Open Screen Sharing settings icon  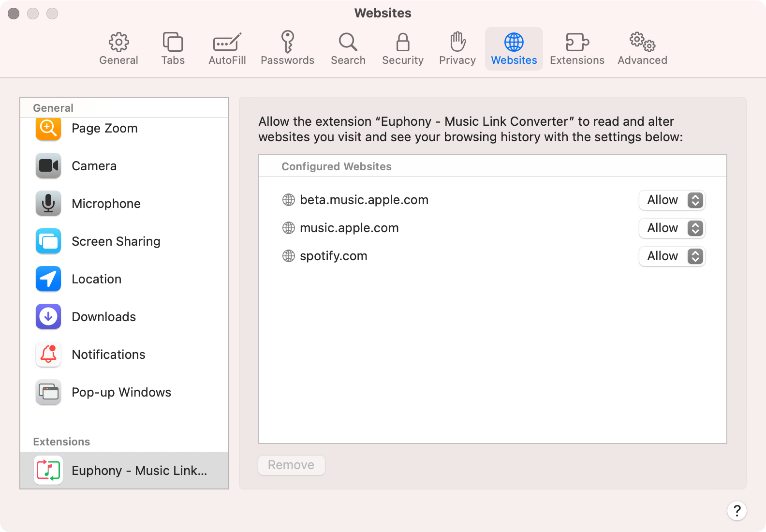tap(48, 241)
